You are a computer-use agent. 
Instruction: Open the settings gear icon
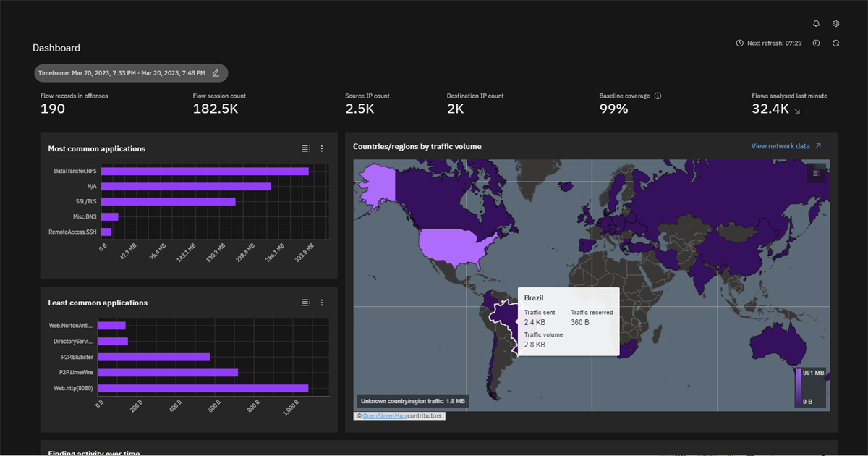835,22
